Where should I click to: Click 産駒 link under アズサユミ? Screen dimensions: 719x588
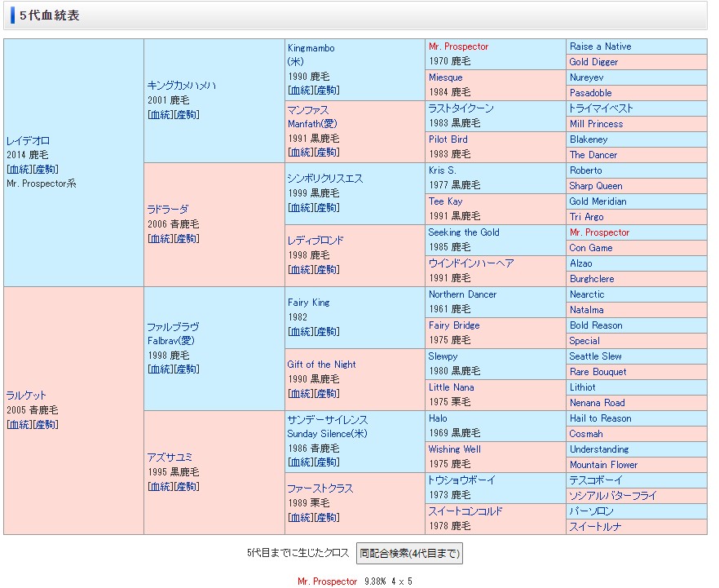tap(187, 486)
